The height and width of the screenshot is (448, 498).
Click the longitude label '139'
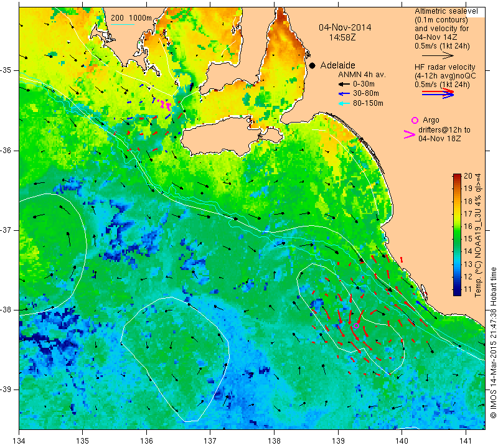338,441
